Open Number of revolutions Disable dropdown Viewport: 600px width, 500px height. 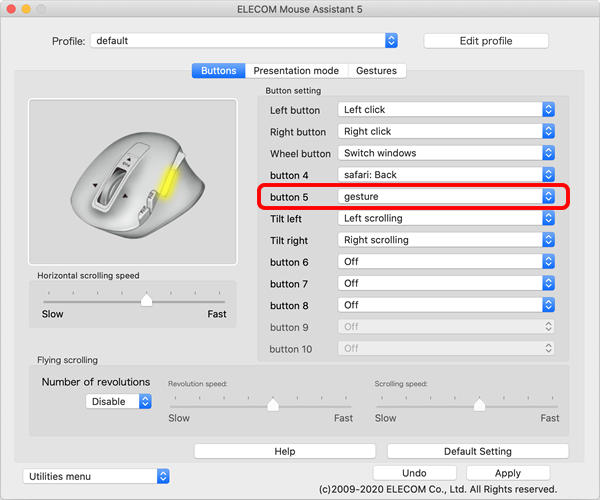[x=119, y=401]
